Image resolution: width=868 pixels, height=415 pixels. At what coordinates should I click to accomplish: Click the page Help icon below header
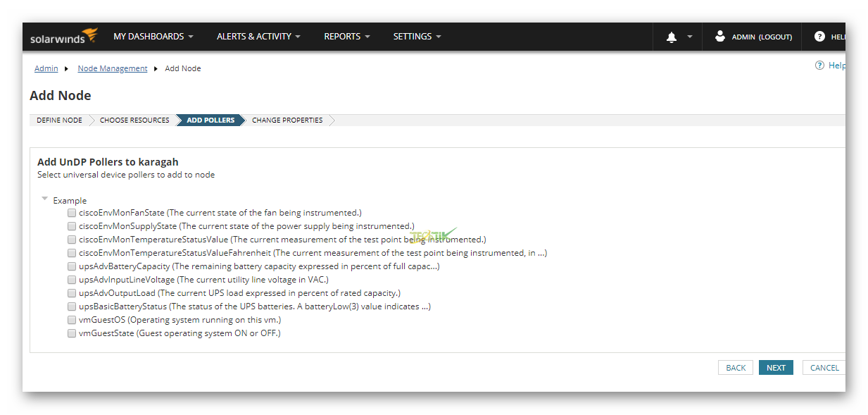tap(819, 66)
